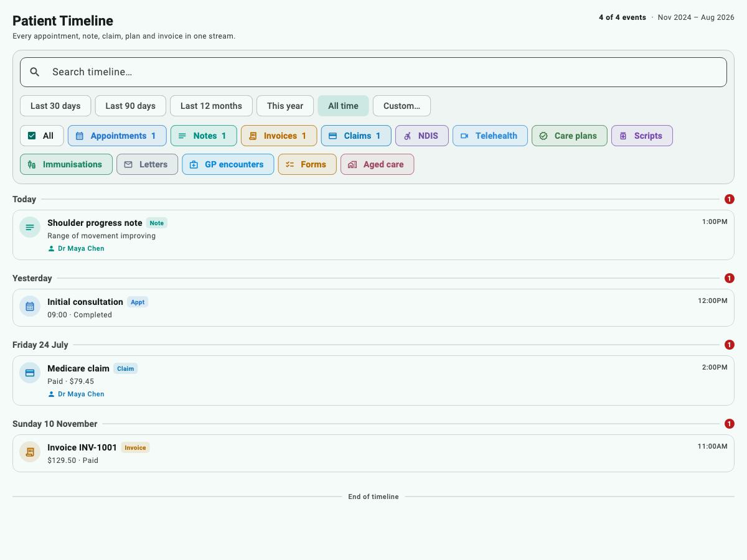
Task: Click the Shoulder progress note round icon
Action: pyautogui.click(x=30, y=227)
